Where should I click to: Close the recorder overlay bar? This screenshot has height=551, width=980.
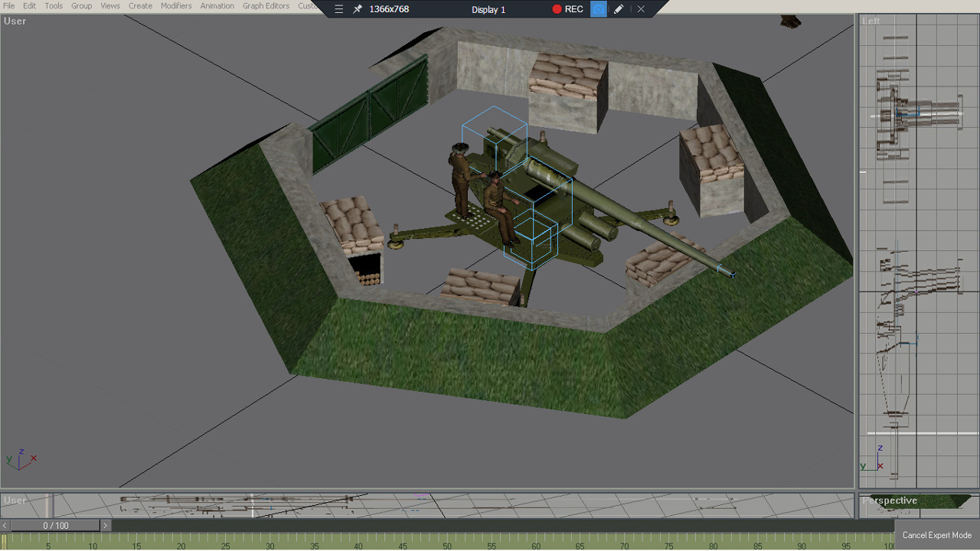[x=641, y=9]
